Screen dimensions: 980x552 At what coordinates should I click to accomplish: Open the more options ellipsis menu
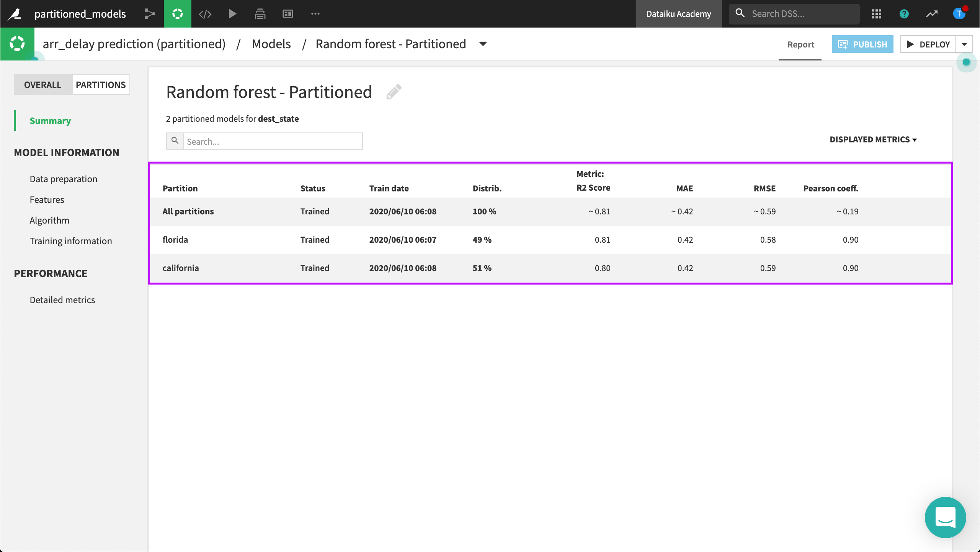tap(315, 14)
